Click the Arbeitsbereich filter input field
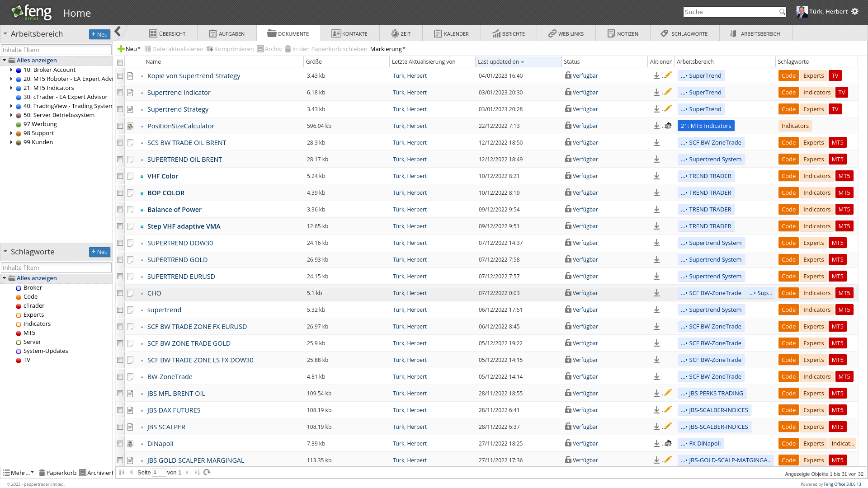This screenshot has height=488, width=868. pyautogui.click(x=56, y=50)
